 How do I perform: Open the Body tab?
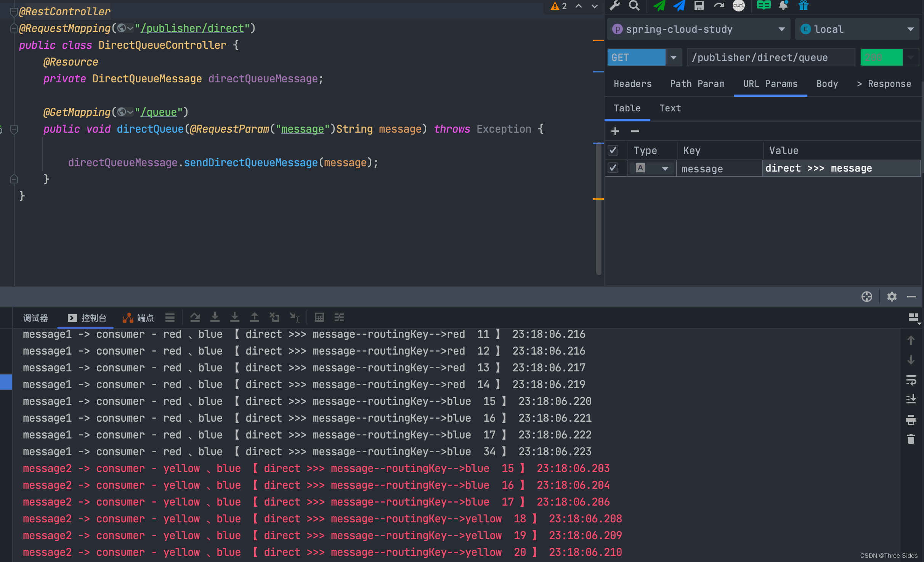point(827,84)
